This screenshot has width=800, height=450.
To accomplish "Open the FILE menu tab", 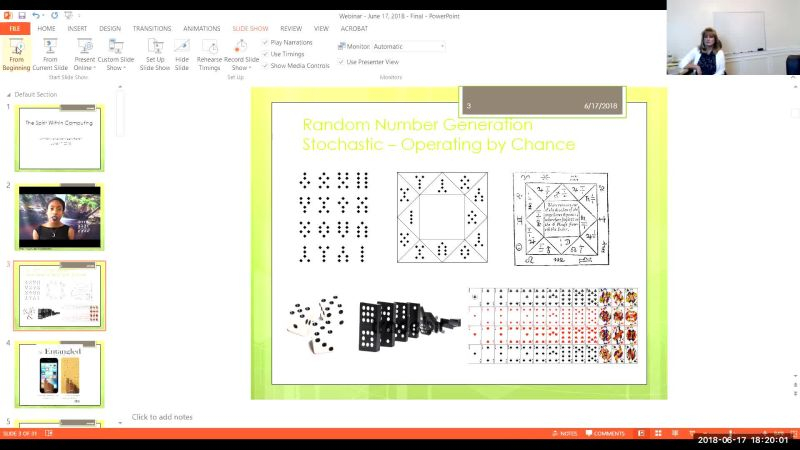I will [x=15, y=29].
